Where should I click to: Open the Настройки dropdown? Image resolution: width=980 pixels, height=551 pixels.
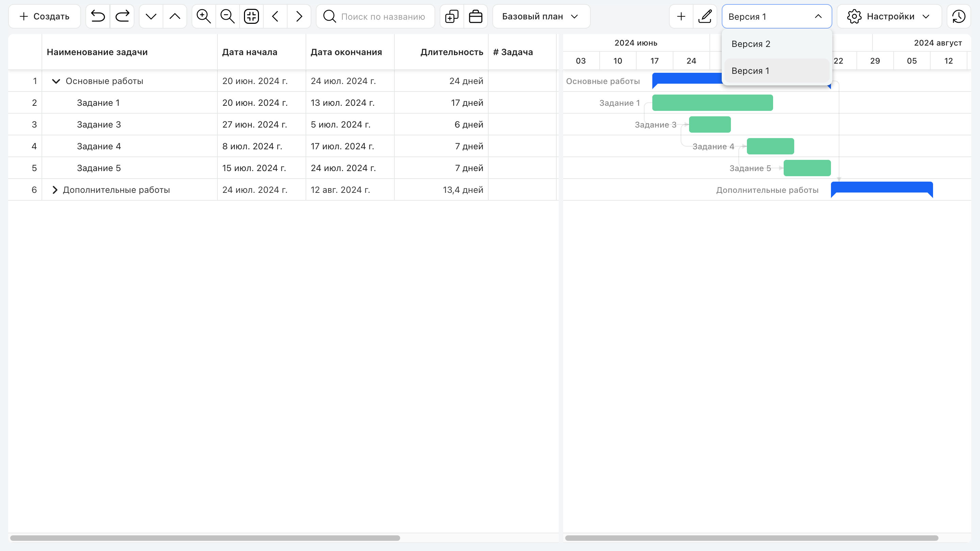click(889, 16)
